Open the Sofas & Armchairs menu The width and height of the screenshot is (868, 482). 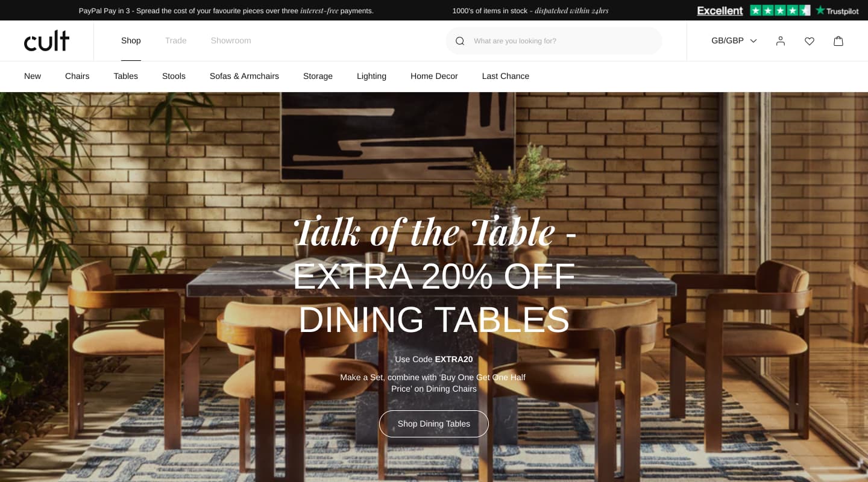(x=244, y=76)
